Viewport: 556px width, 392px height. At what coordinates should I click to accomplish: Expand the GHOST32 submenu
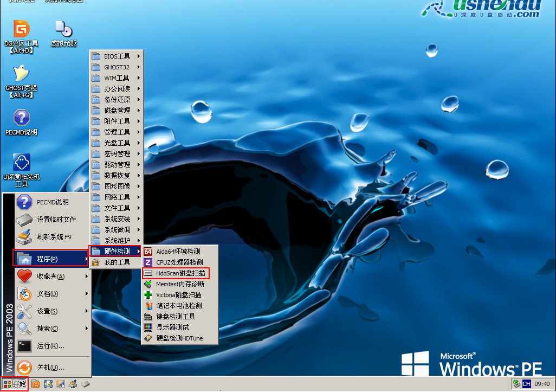(x=117, y=67)
